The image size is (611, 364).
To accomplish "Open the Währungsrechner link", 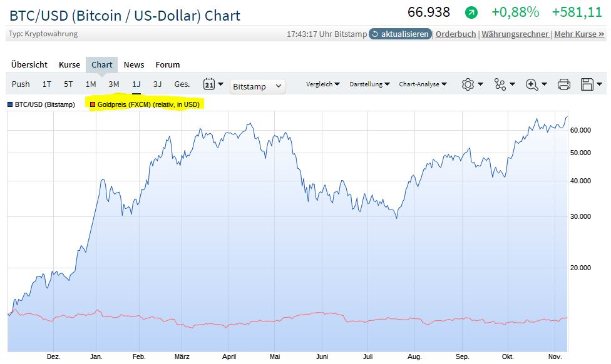I will point(515,34).
